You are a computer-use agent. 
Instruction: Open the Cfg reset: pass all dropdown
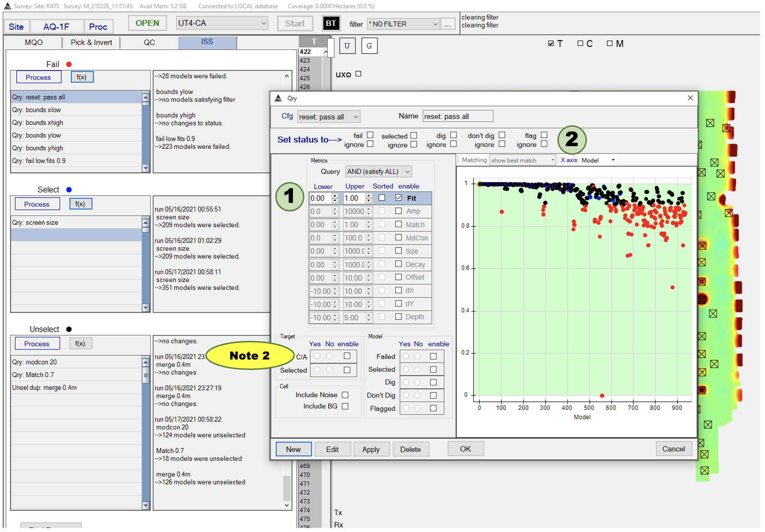click(x=329, y=117)
